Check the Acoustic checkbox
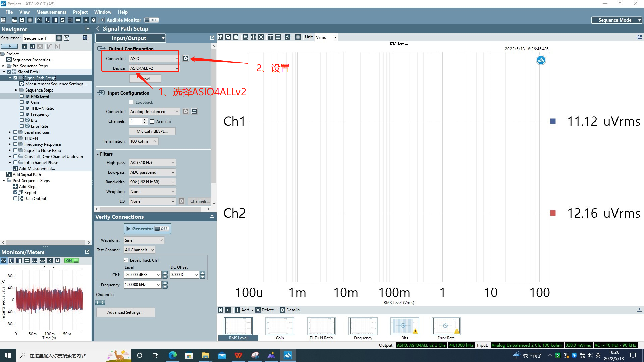Screen dimensions: 644x362 [x=152, y=122]
